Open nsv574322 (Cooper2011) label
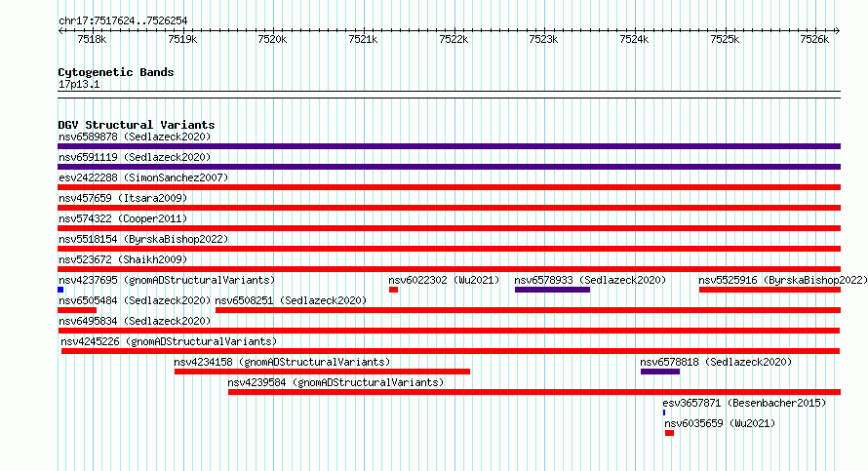 click(x=123, y=218)
